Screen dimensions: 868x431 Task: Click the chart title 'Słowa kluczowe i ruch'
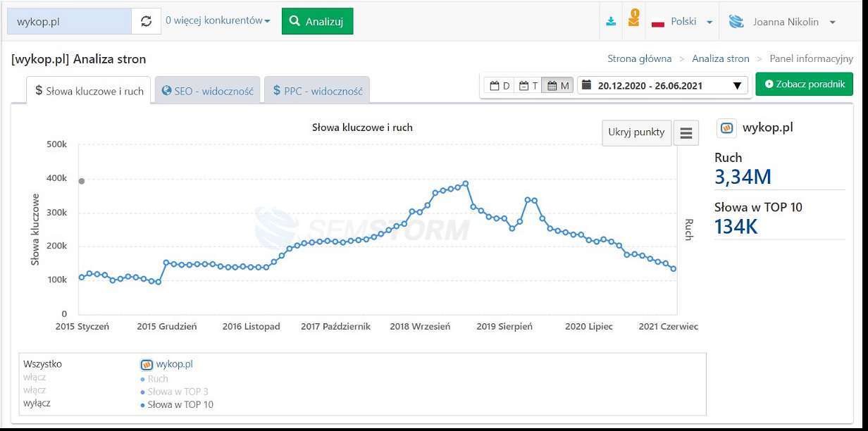tap(362, 127)
